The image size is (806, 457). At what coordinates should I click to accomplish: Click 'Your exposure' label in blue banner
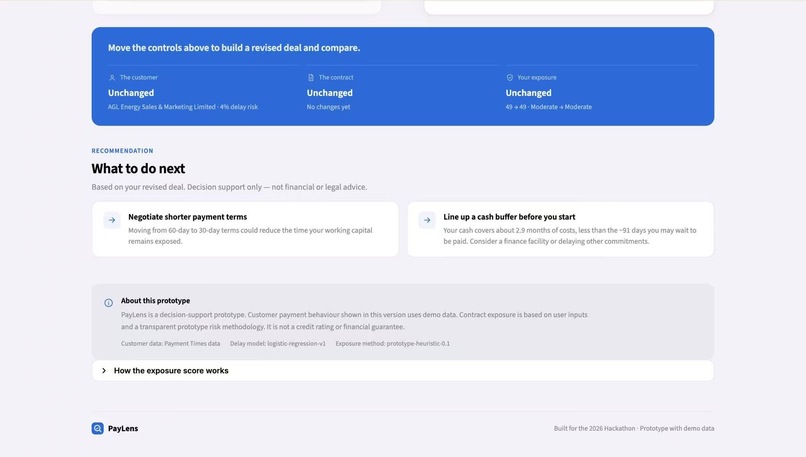pos(537,78)
